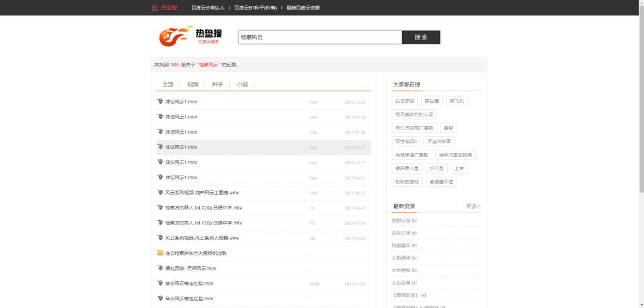Image resolution: width=644 pixels, height=308 pixels.
Task: Click file icon of 体坛风云1.mov dated 2016-12-25
Action: tap(160, 101)
